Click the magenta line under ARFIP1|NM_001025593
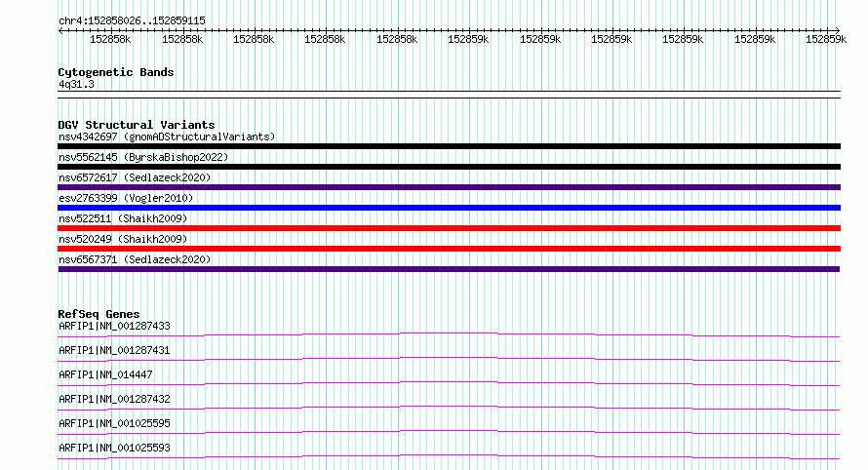The width and height of the screenshot is (868, 470). (x=449, y=456)
